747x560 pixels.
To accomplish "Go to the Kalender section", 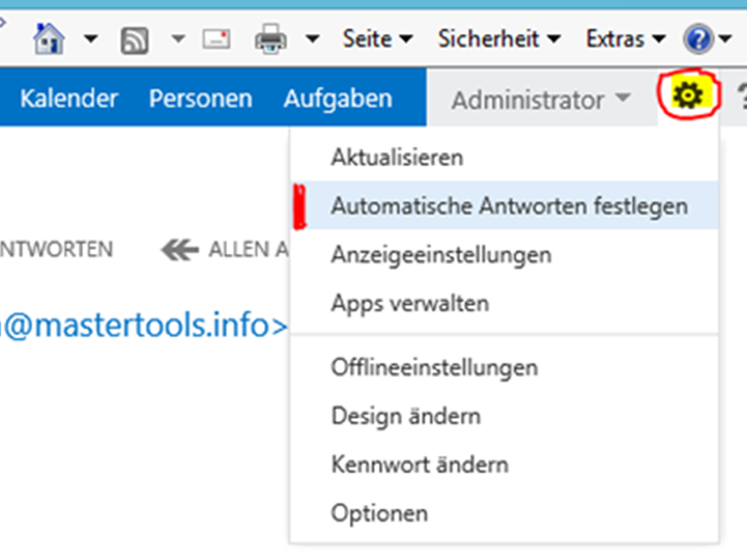I will pos(69,98).
